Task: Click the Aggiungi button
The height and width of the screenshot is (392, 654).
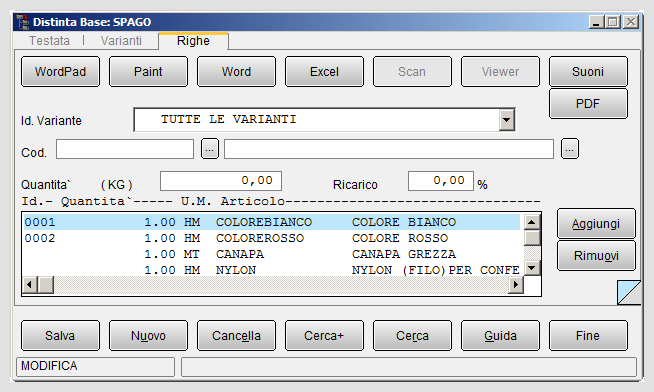Action: click(596, 224)
